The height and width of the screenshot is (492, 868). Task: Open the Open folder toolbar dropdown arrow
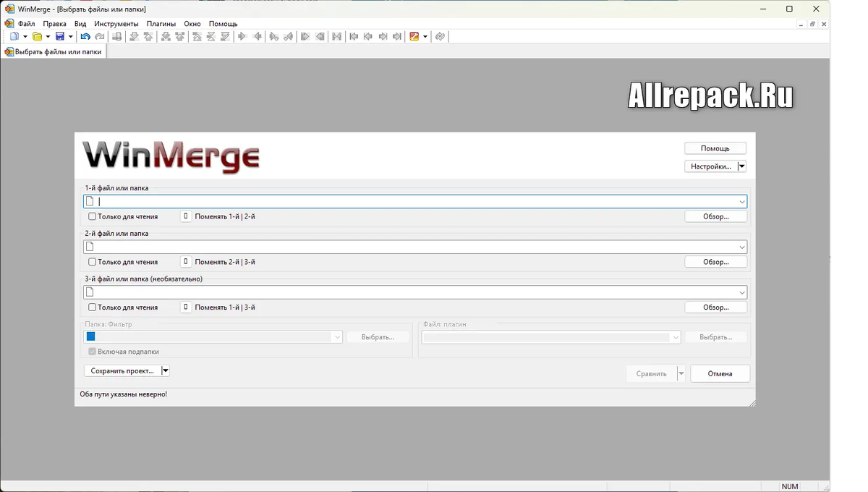pos(48,36)
